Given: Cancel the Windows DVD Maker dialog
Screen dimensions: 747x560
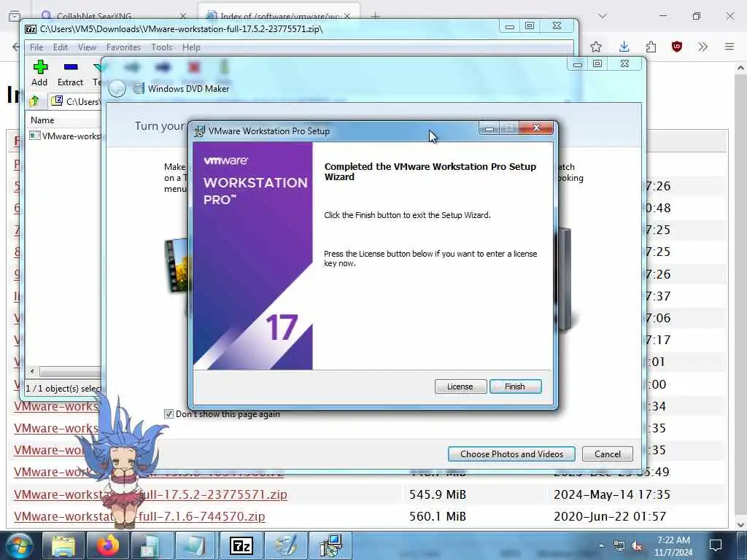Looking at the screenshot, I should point(608,454).
